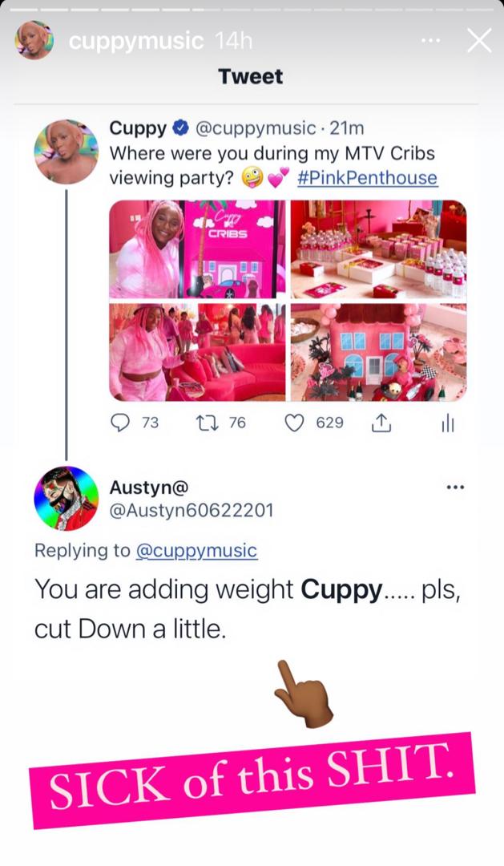View the pink sofa party photo
The width and height of the screenshot is (504, 866).
198,352
